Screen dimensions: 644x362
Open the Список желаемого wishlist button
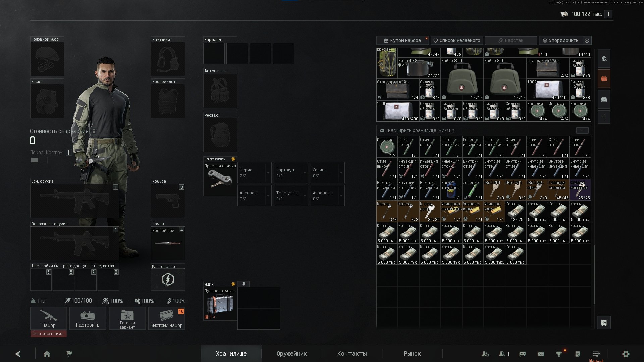[457, 40]
